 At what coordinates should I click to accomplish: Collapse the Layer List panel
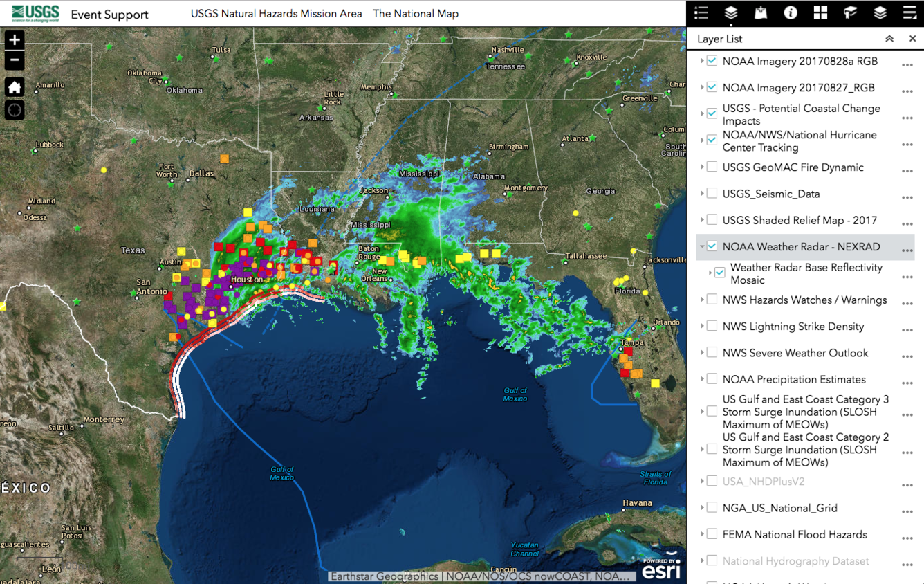pos(889,39)
